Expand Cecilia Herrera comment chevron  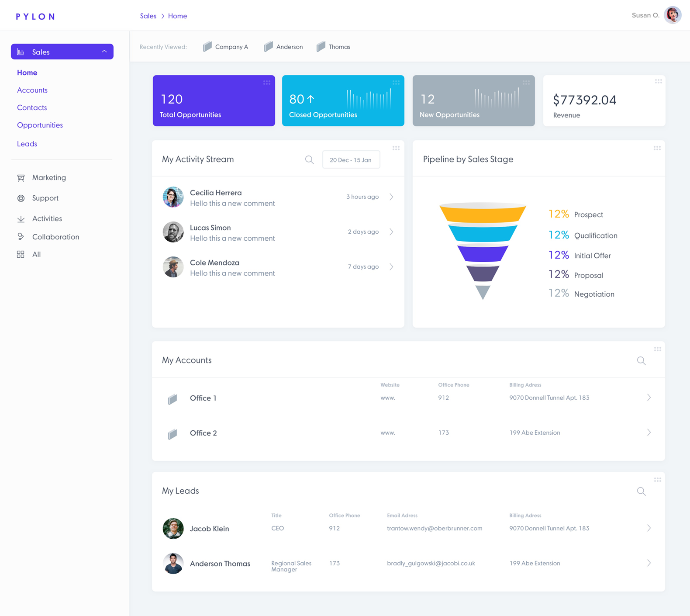click(391, 197)
